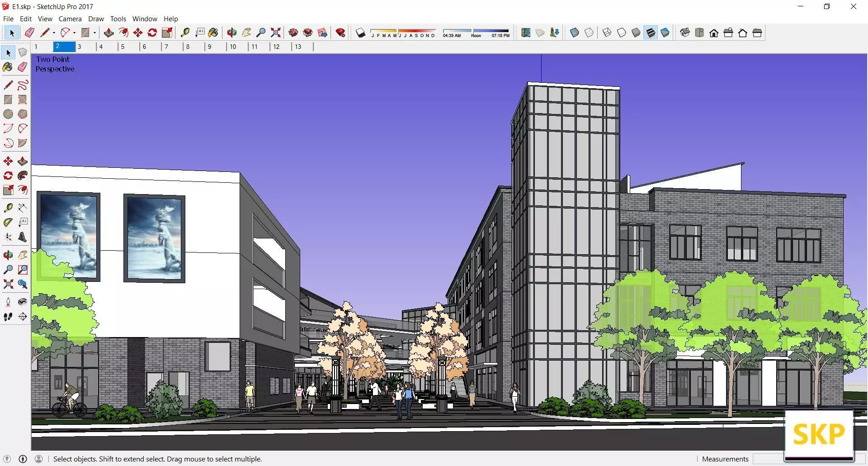The image size is (868, 466).
Task: Open the Edit menu
Action: [x=26, y=19]
